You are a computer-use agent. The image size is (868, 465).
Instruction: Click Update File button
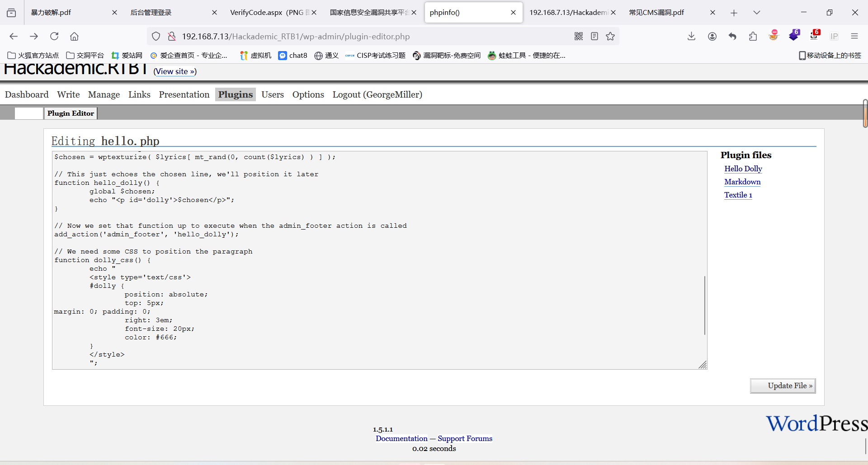[x=783, y=386]
